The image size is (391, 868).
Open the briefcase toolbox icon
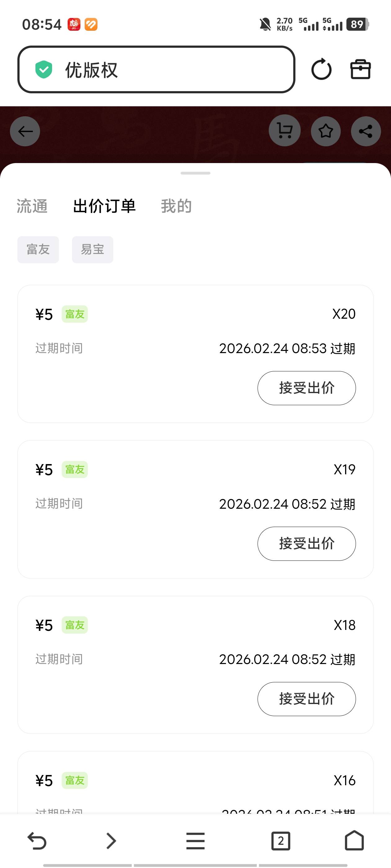360,69
